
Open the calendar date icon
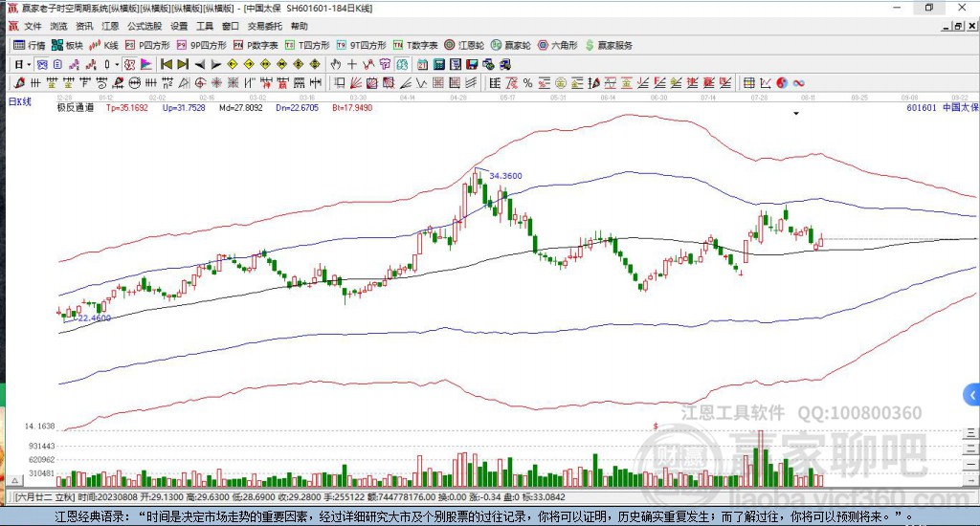(x=422, y=64)
